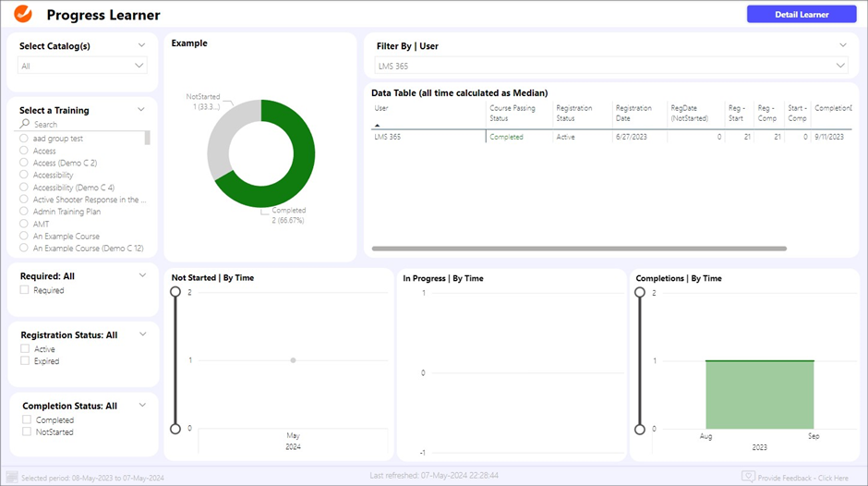Check the Required checkbox
868x486 pixels.
[25, 290]
